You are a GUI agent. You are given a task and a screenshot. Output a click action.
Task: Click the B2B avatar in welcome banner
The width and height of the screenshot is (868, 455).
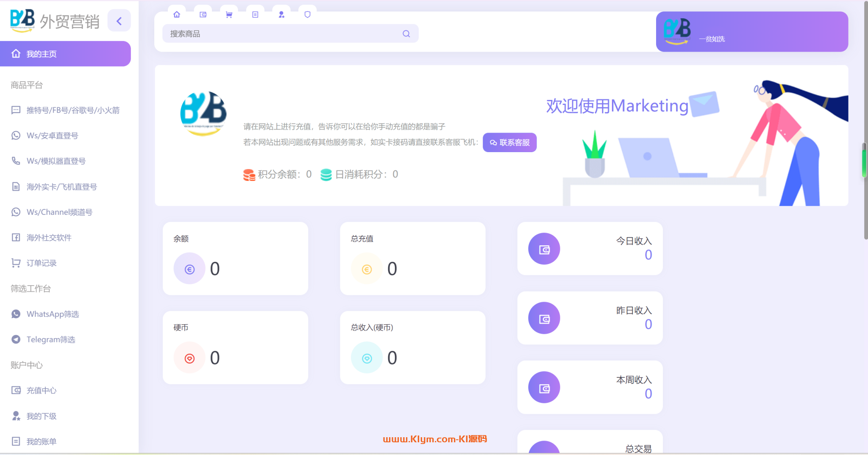(x=203, y=113)
